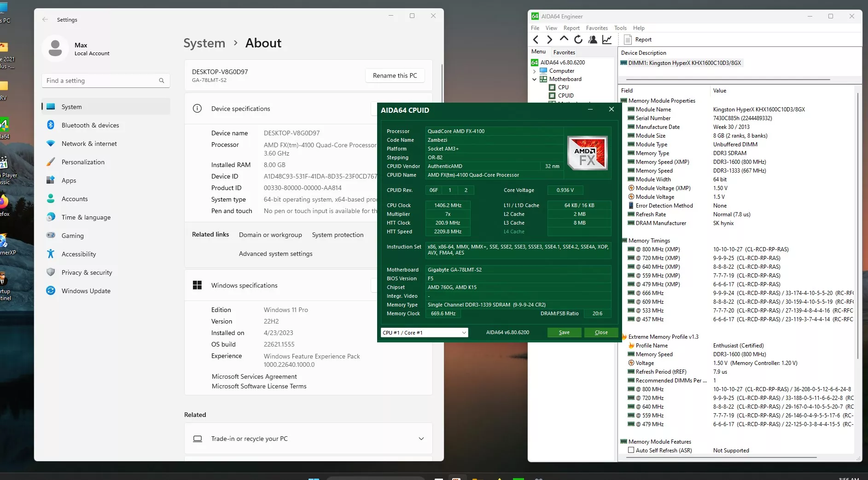Open Bluetooth & devices settings
868x480 pixels.
tap(106, 125)
